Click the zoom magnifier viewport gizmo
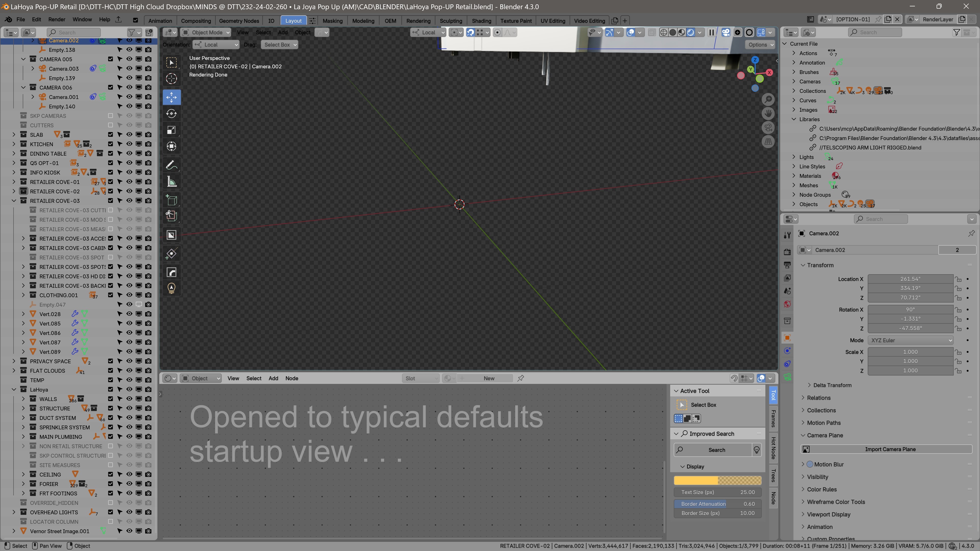Viewport: 980px width, 551px height. tap(768, 100)
